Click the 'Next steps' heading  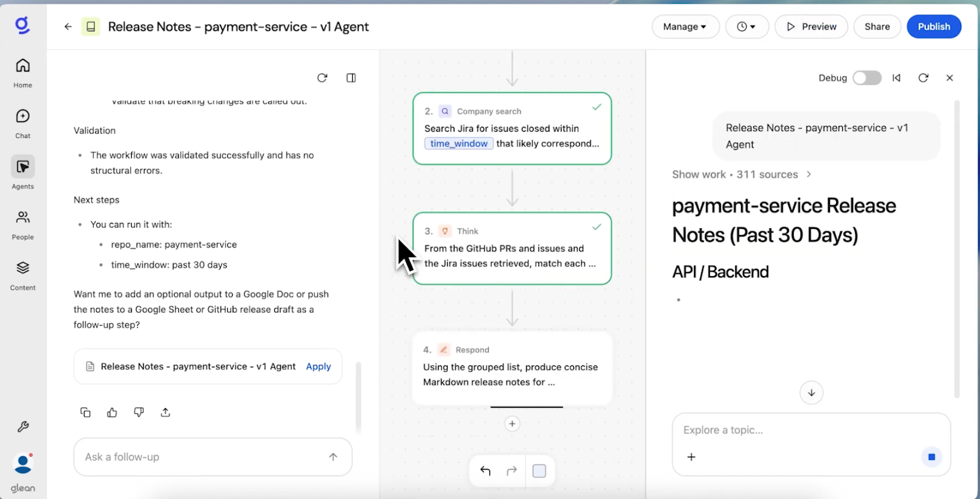pyautogui.click(x=96, y=200)
